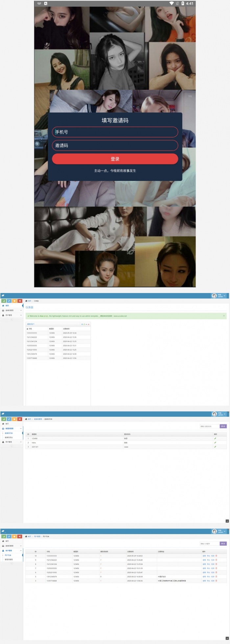Viewport: 230px width, 644px height.
Task: Click 15212342222 row in 最新用户 widget
Action: pos(58,337)
